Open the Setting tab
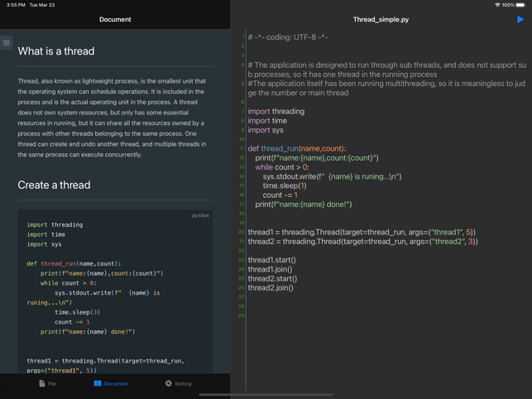The height and width of the screenshot is (399, 532). click(x=179, y=383)
